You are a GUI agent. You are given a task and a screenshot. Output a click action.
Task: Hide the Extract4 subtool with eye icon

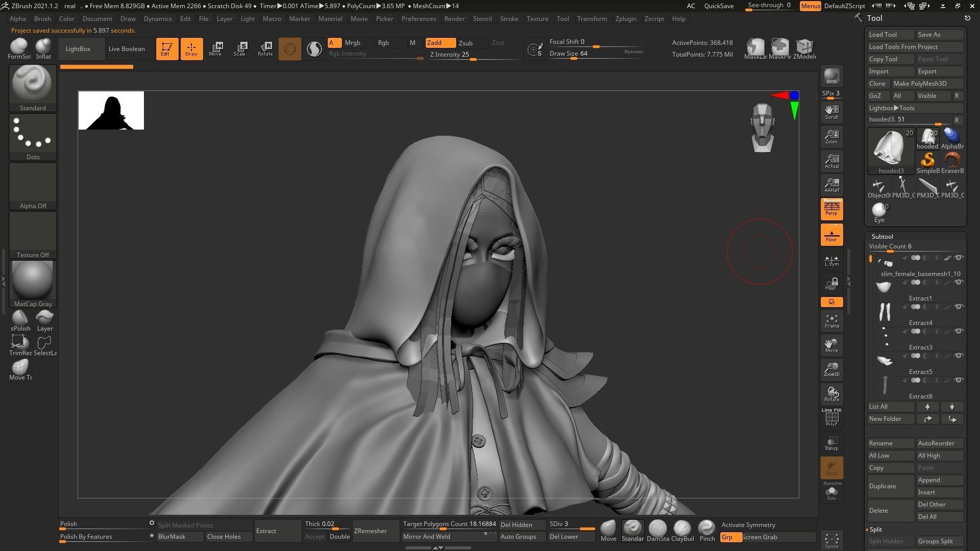click(x=959, y=307)
